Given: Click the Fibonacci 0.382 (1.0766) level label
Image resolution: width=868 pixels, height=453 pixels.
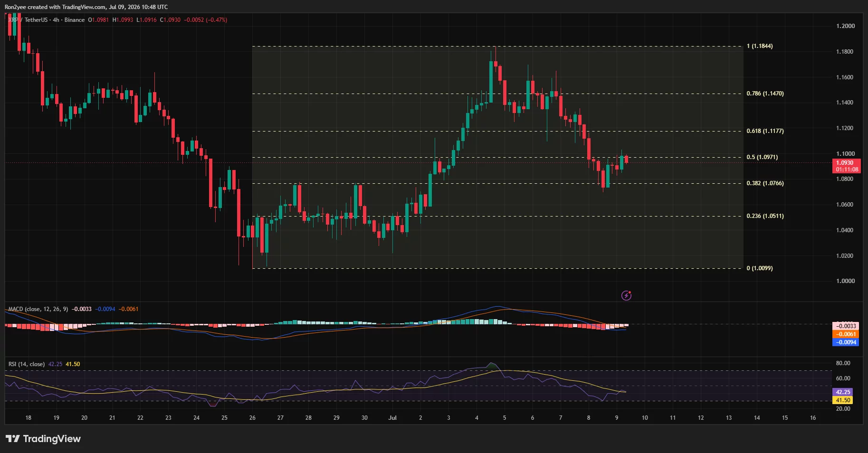Looking at the screenshot, I should (x=765, y=183).
